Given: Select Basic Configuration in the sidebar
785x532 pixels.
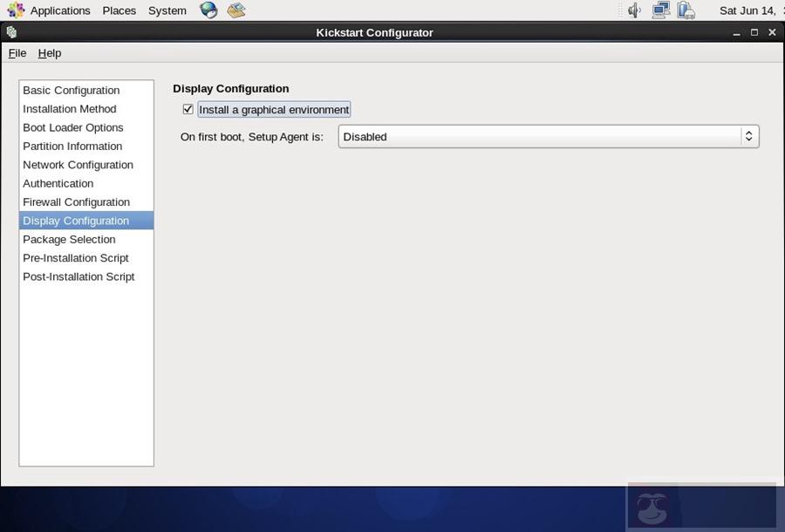Looking at the screenshot, I should pos(71,90).
